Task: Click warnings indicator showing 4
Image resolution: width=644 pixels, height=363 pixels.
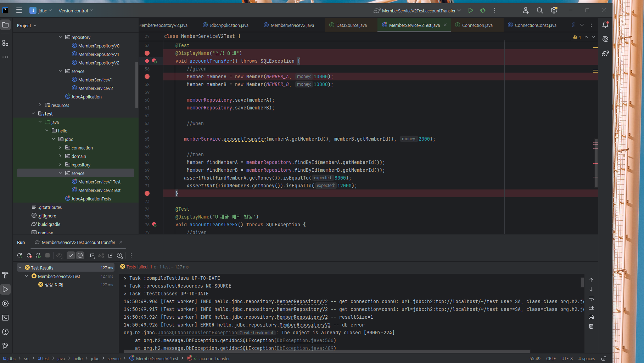Action: (x=577, y=37)
